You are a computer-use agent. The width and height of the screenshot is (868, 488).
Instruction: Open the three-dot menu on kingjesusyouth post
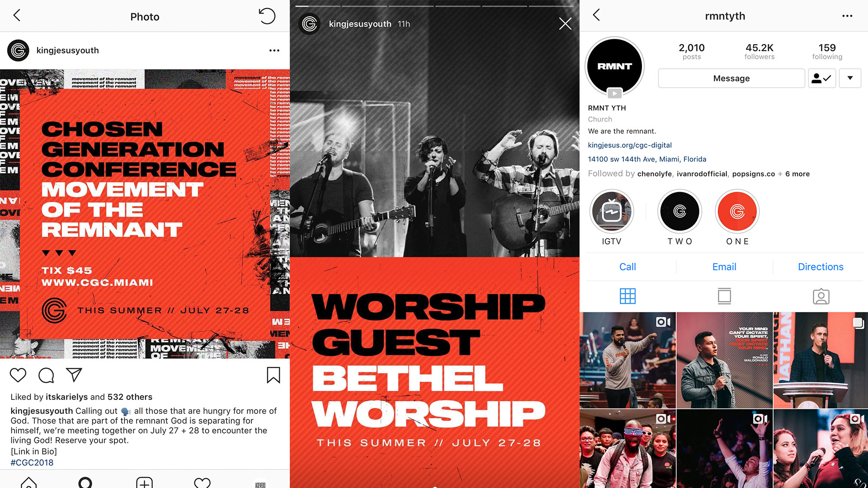point(274,51)
